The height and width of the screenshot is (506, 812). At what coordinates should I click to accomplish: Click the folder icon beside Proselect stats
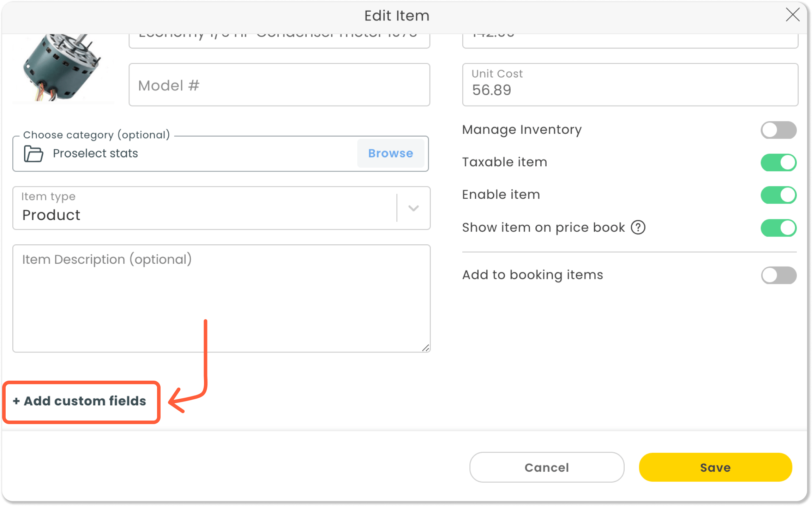[34, 153]
